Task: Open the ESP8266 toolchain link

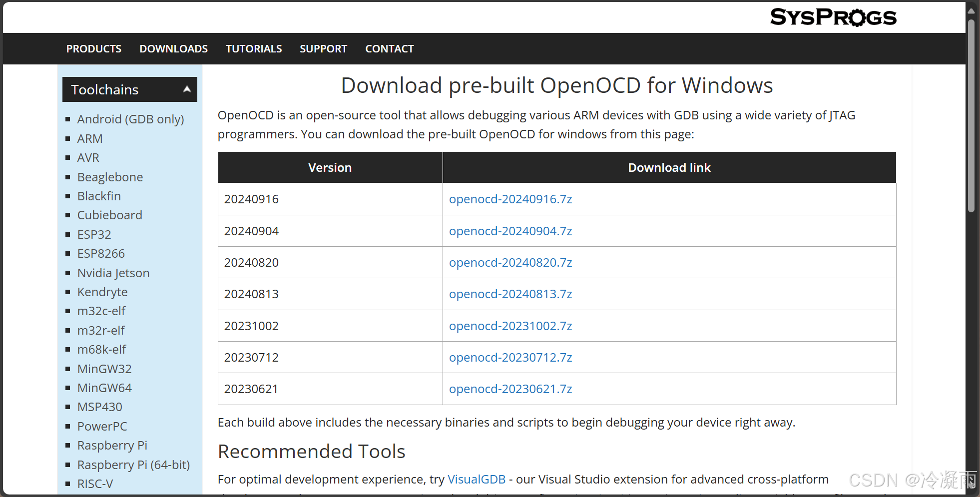Action: tap(101, 254)
